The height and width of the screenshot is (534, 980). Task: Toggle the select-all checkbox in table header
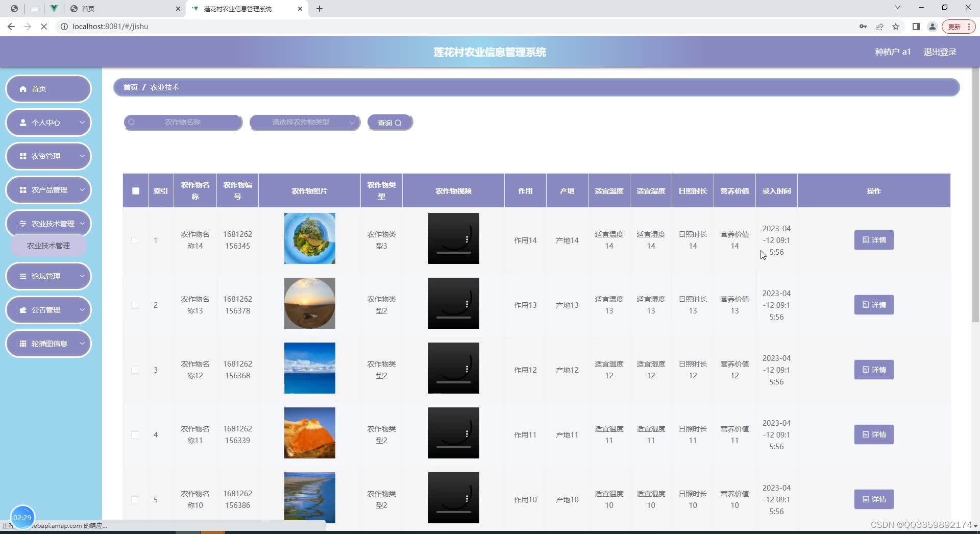click(x=136, y=191)
